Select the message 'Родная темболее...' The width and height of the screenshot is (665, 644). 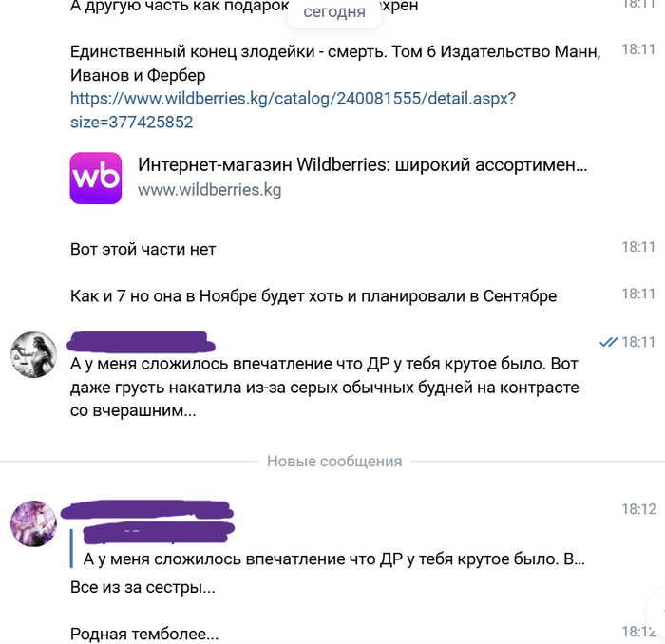[x=144, y=634]
